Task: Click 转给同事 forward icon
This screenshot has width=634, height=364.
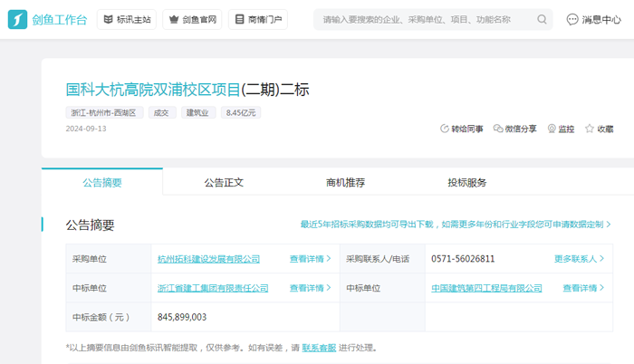Action: point(445,129)
